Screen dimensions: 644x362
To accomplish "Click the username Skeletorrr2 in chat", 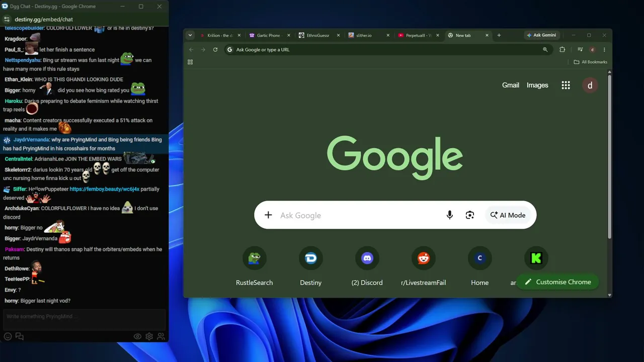I will (x=18, y=170).
